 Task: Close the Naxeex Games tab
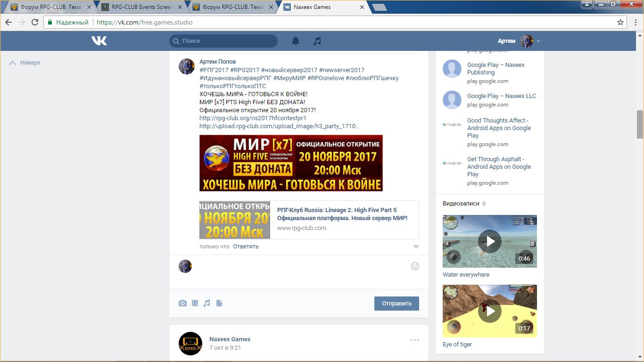pos(362,7)
